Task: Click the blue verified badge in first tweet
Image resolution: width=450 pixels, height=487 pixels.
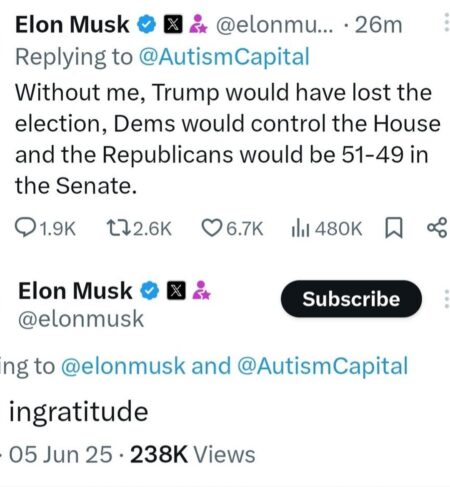Action: [147, 25]
